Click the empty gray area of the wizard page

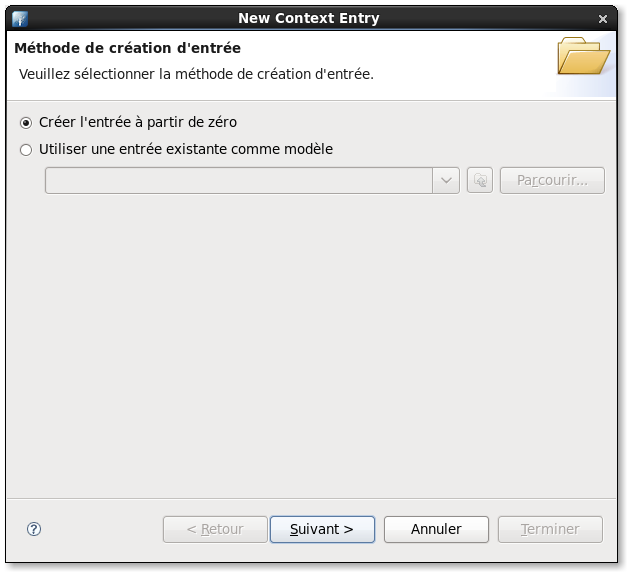[310, 340]
